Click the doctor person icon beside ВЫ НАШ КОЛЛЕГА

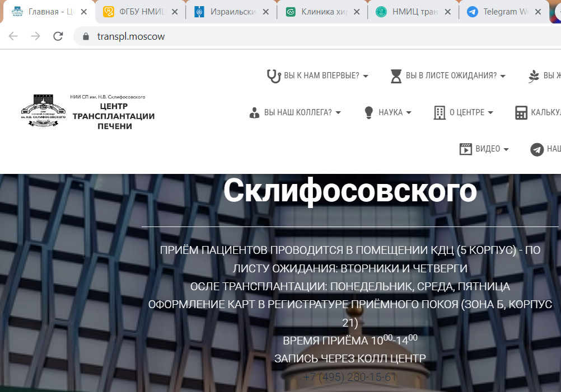click(254, 112)
